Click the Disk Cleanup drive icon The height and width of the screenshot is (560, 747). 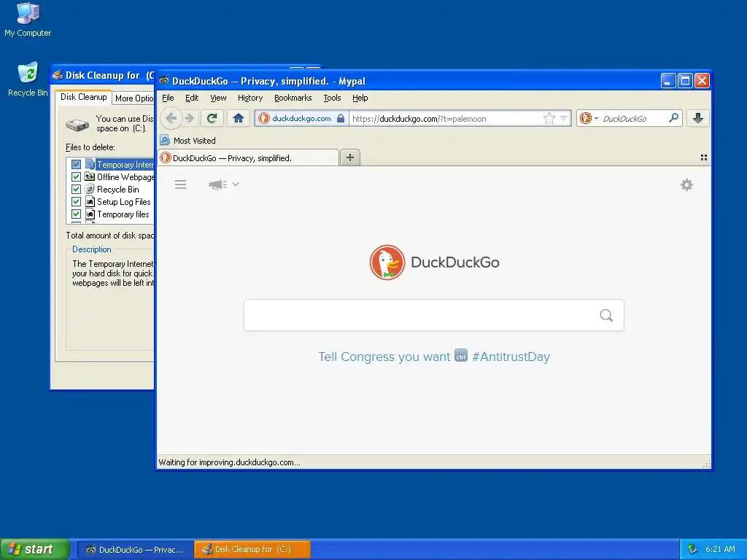(x=77, y=125)
